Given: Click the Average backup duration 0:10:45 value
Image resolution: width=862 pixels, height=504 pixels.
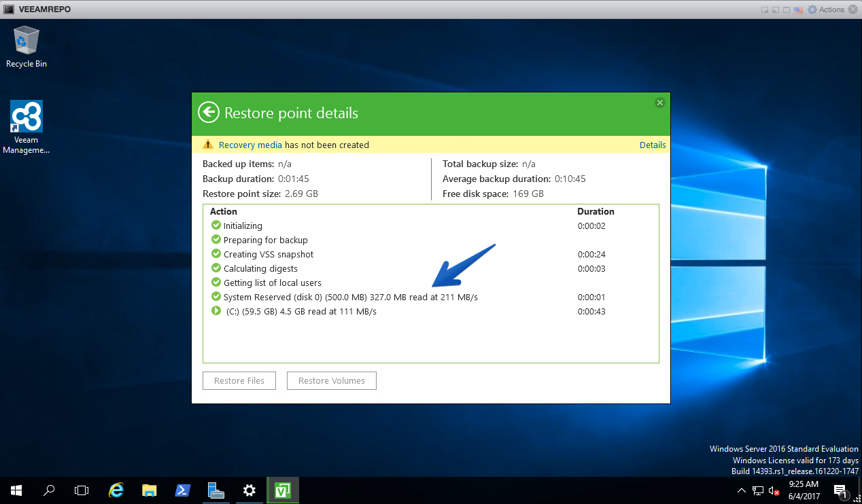Looking at the screenshot, I should [x=570, y=179].
